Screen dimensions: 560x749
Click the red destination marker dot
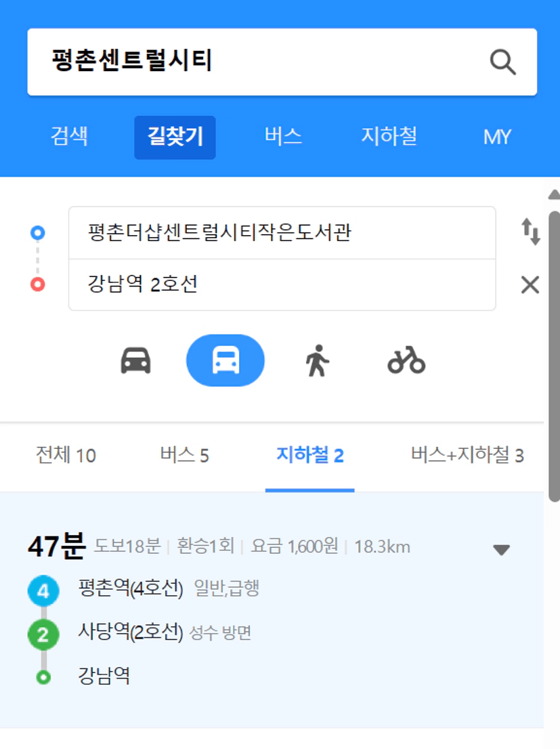(38, 284)
